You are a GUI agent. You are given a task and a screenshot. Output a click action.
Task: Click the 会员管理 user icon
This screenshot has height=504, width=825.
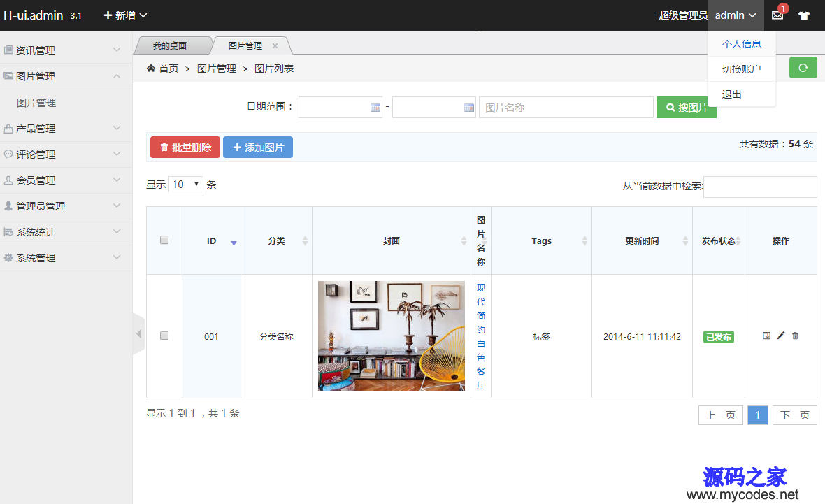coord(8,180)
